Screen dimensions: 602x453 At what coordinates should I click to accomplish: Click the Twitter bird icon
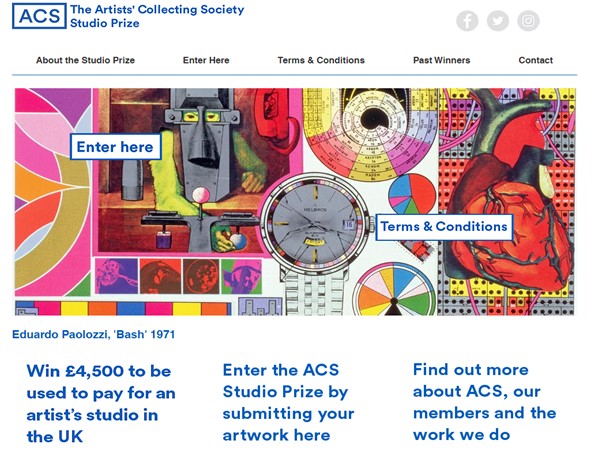click(497, 20)
